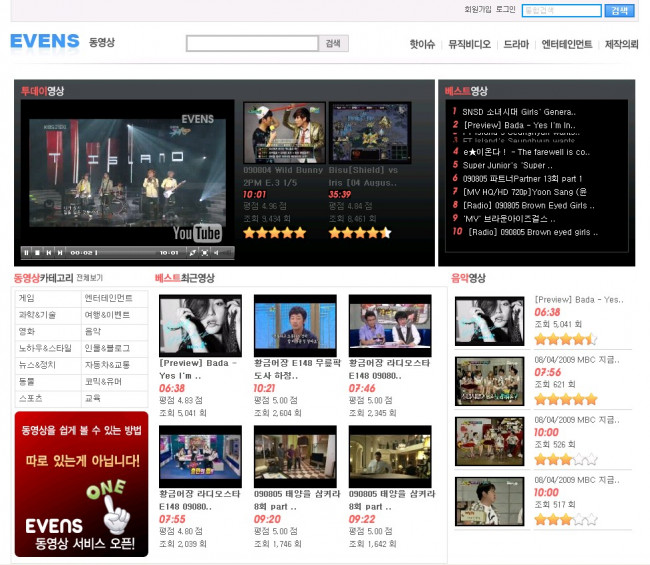Open best list item Super Junior's 'Super
650x565 pixels.
click(507, 165)
